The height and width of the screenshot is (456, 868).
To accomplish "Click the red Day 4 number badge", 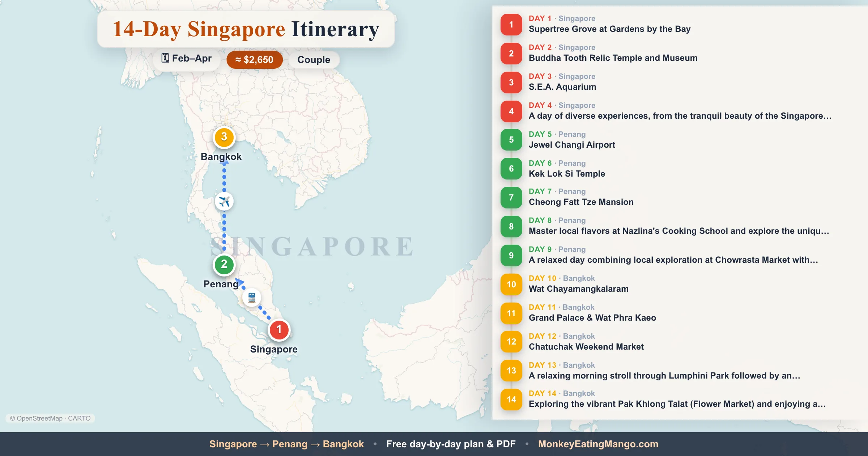I will click(x=511, y=111).
